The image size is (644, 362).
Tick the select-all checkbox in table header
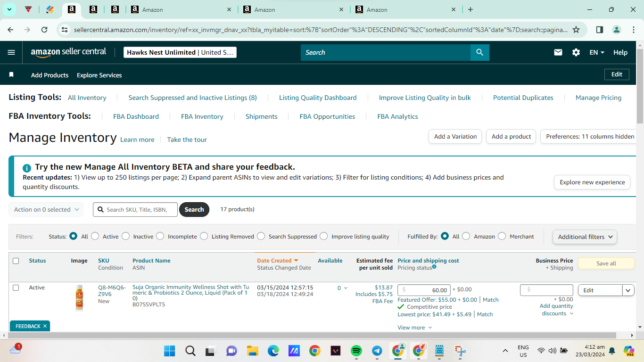coord(16,261)
